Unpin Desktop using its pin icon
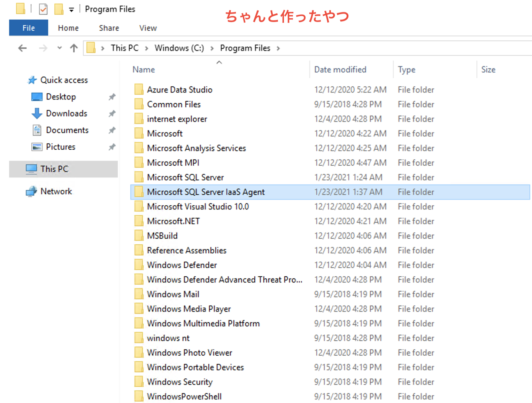532x403 pixels. (x=112, y=97)
